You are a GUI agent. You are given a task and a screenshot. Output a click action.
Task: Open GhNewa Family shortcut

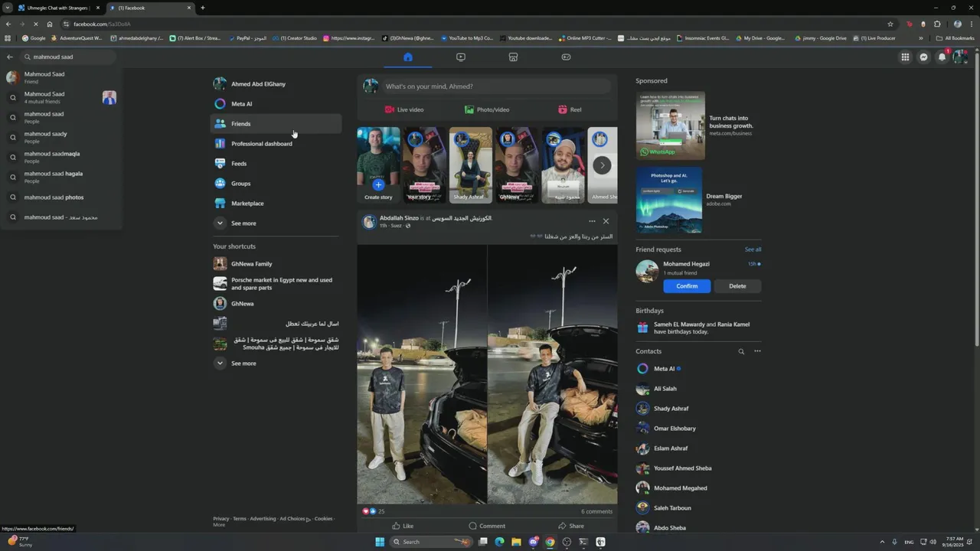pyautogui.click(x=276, y=263)
